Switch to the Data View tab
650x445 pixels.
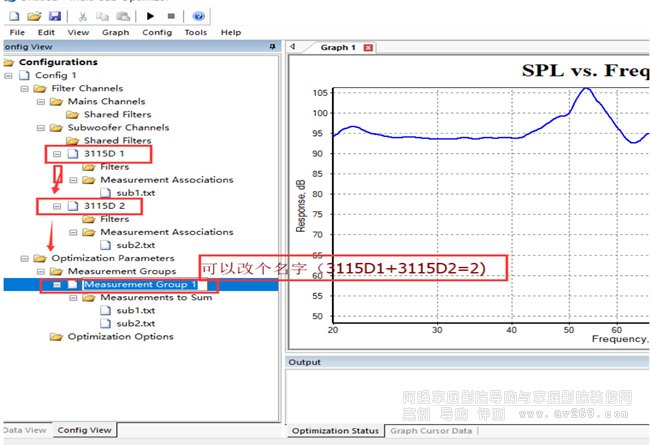[x=23, y=430]
